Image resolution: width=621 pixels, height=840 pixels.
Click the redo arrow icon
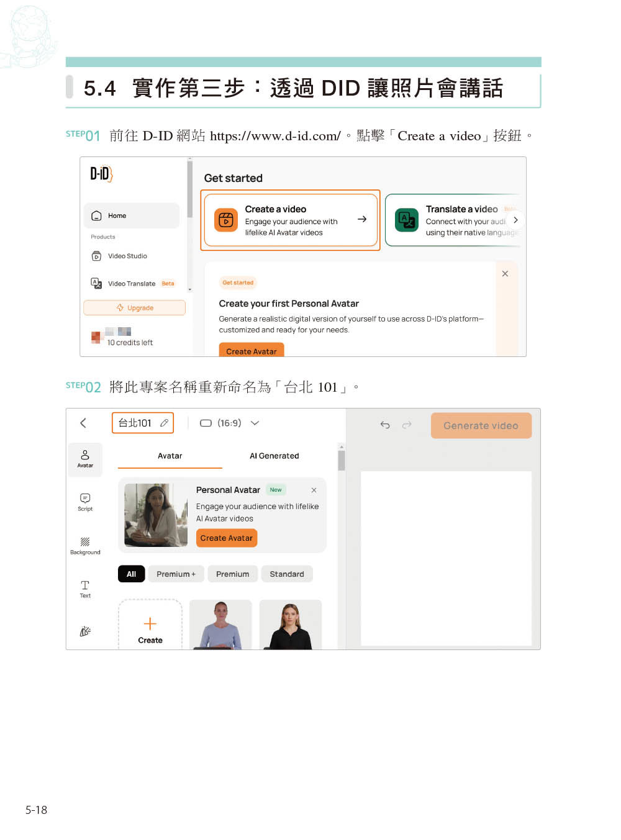407,425
